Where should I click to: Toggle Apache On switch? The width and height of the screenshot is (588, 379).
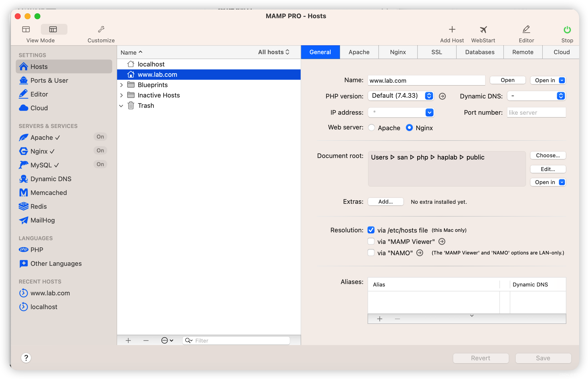coord(100,137)
